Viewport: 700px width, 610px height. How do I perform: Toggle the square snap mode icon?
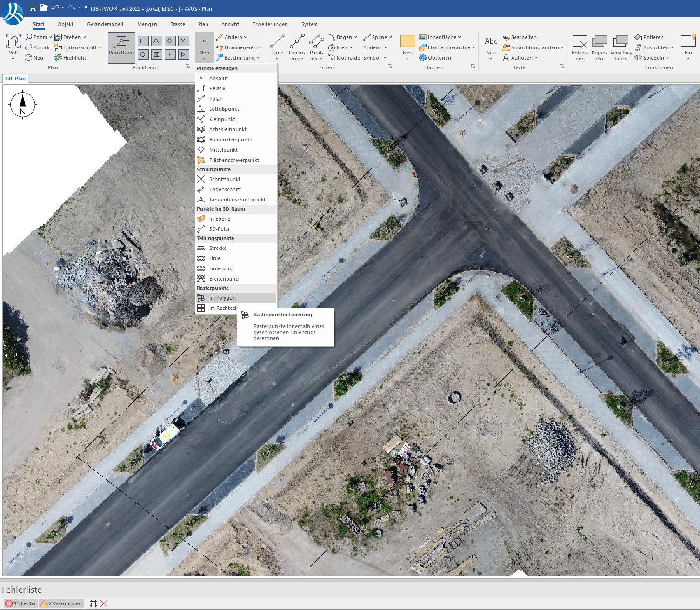point(143,41)
